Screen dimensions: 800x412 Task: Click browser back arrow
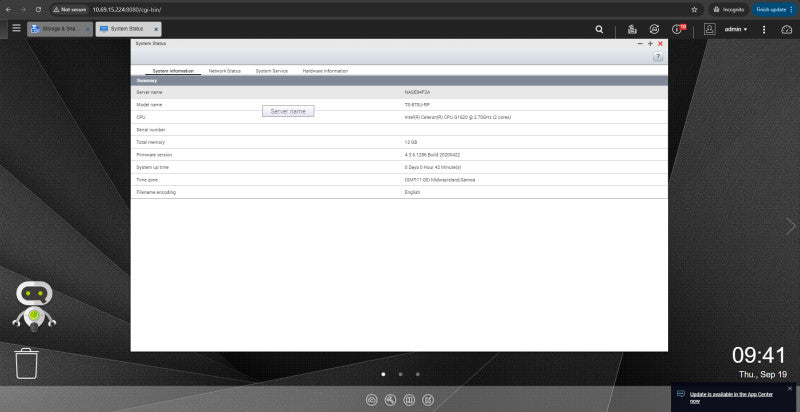pos(8,10)
